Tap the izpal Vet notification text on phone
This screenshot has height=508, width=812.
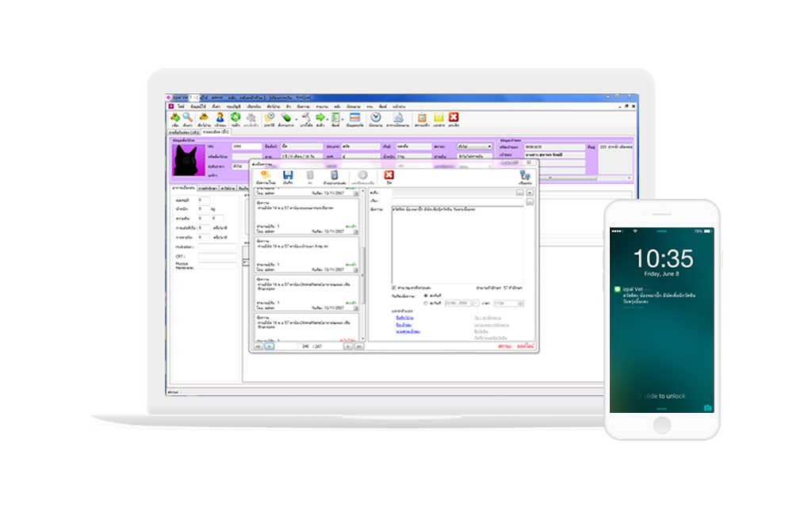659,296
